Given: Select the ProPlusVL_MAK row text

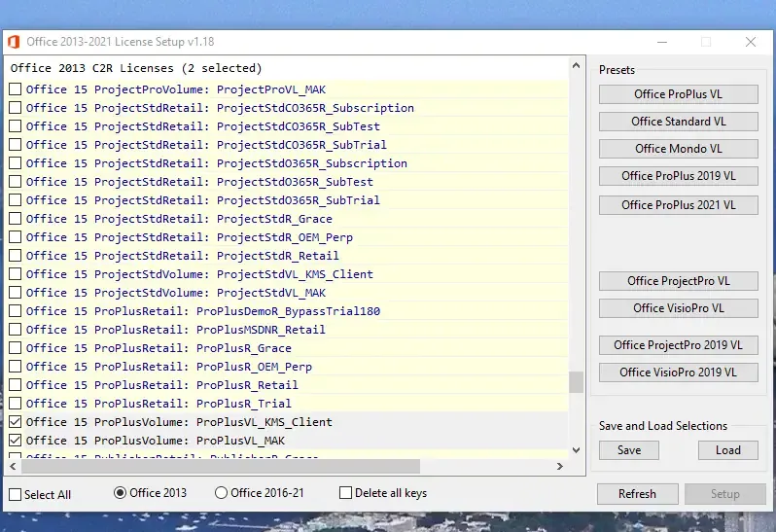Looking at the screenshot, I should point(156,441).
